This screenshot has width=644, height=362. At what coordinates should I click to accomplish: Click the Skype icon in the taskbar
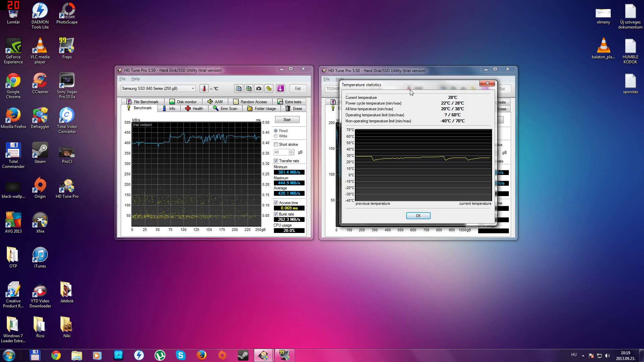point(181,355)
